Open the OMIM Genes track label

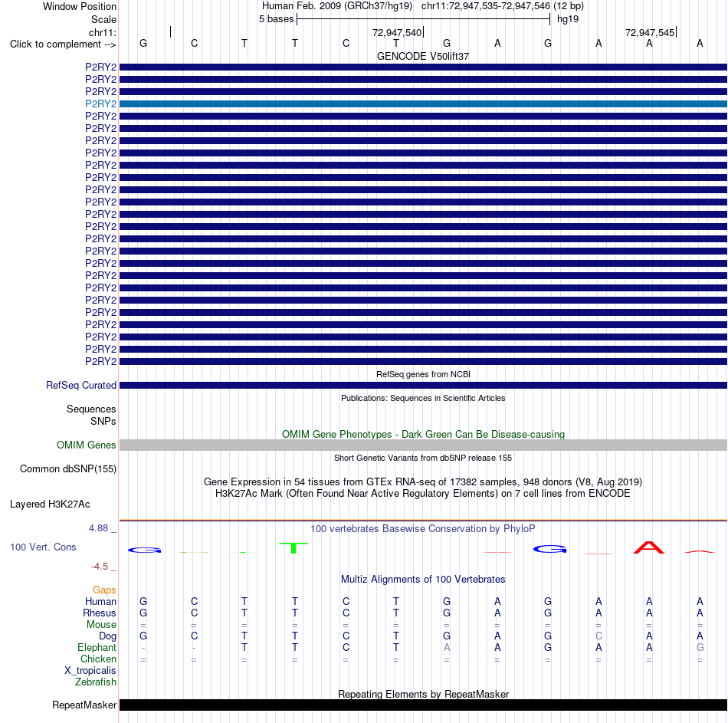[87, 445]
